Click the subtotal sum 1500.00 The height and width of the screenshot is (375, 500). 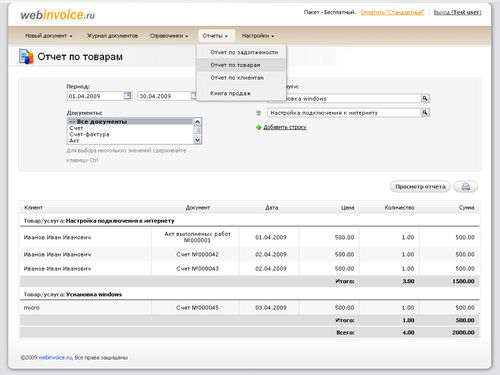[x=463, y=281]
